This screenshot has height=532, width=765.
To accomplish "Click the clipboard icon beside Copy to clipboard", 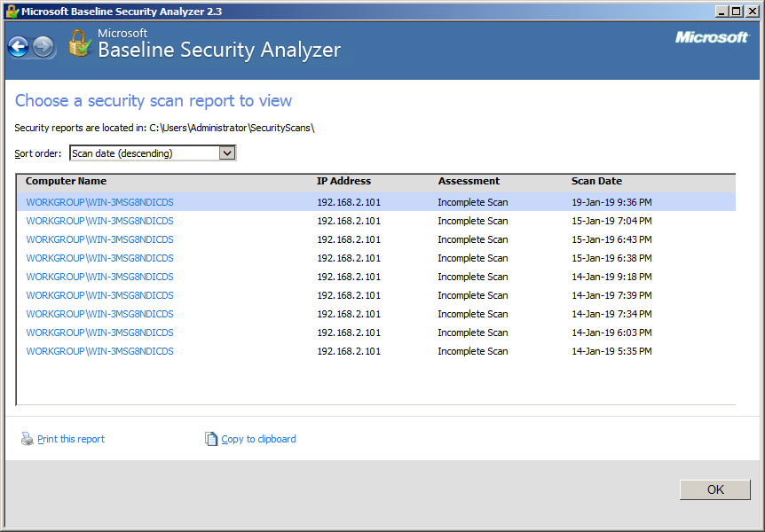I will pyautogui.click(x=210, y=439).
